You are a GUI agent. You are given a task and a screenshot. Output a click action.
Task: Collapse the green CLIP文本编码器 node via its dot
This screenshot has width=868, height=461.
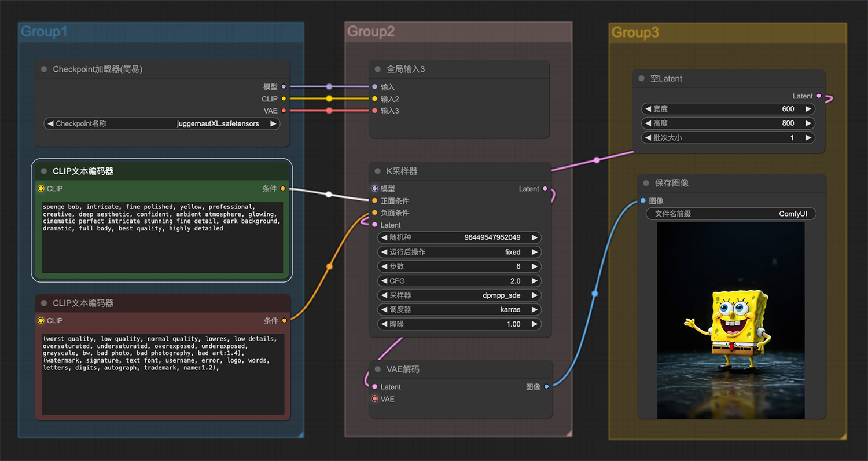[x=44, y=171]
